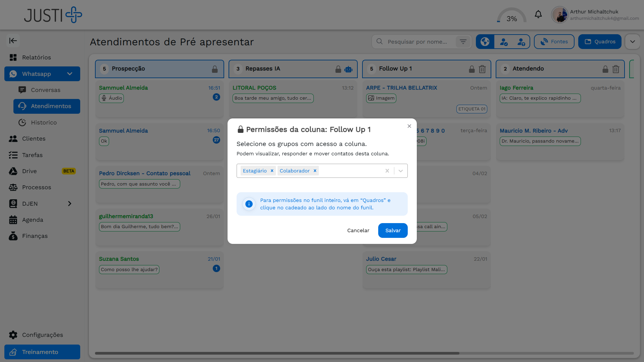Clear all selected groups with the X icon

point(387,170)
